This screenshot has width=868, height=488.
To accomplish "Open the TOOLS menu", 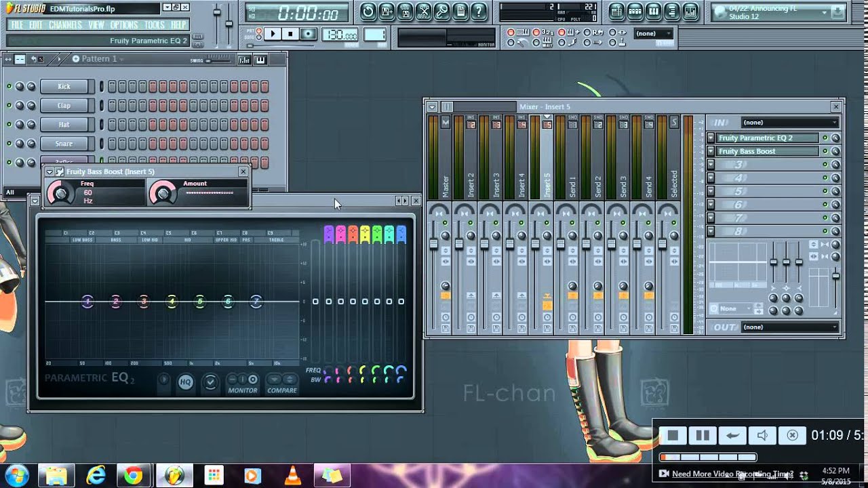I will 155,25.
